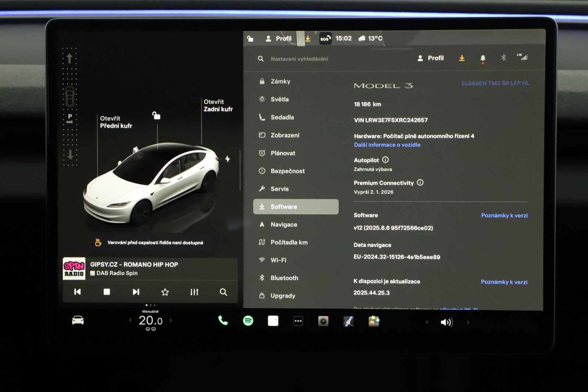The width and height of the screenshot is (588, 392).
Task: Click the software update download arrow icon
Action: [x=462, y=58]
